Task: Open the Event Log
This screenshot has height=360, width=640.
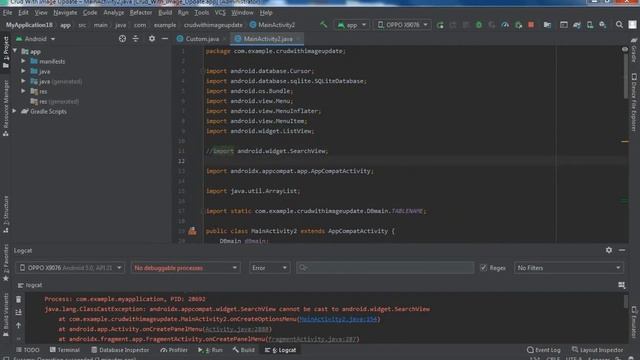Action: [543, 350]
